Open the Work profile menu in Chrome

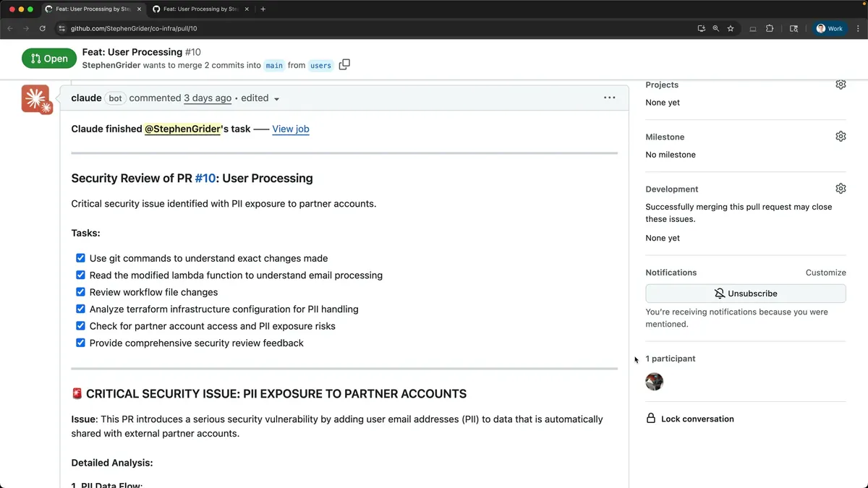point(830,29)
